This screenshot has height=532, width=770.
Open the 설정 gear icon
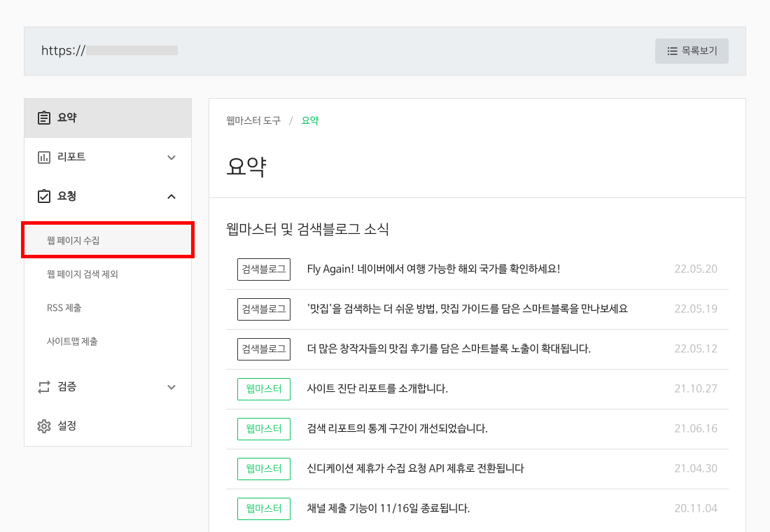tap(44, 426)
